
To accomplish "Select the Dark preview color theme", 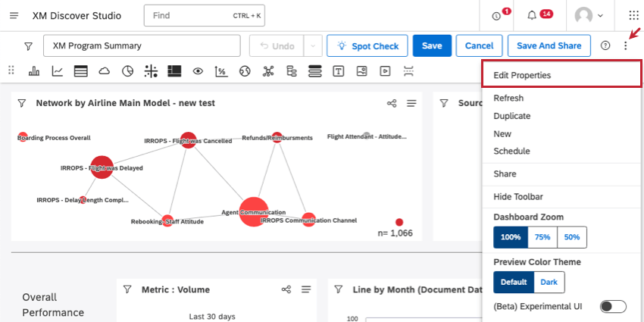I will (x=549, y=282).
